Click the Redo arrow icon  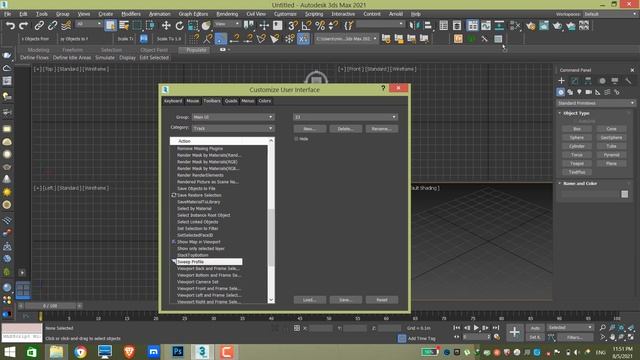24,26
